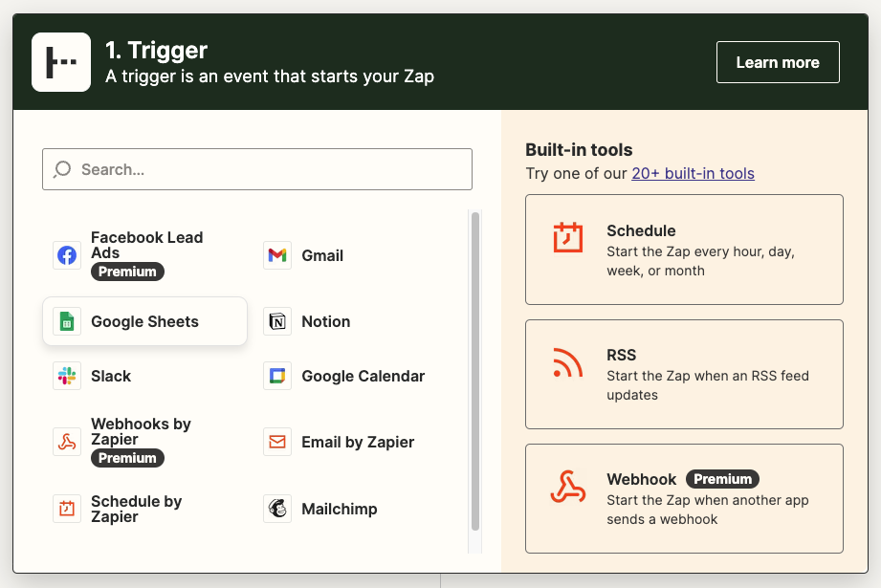Image resolution: width=881 pixels, height=588 pixels.
Task: Select the Schedule by Zapier icon
Action: pyautogui.click(x=67, y=509)
